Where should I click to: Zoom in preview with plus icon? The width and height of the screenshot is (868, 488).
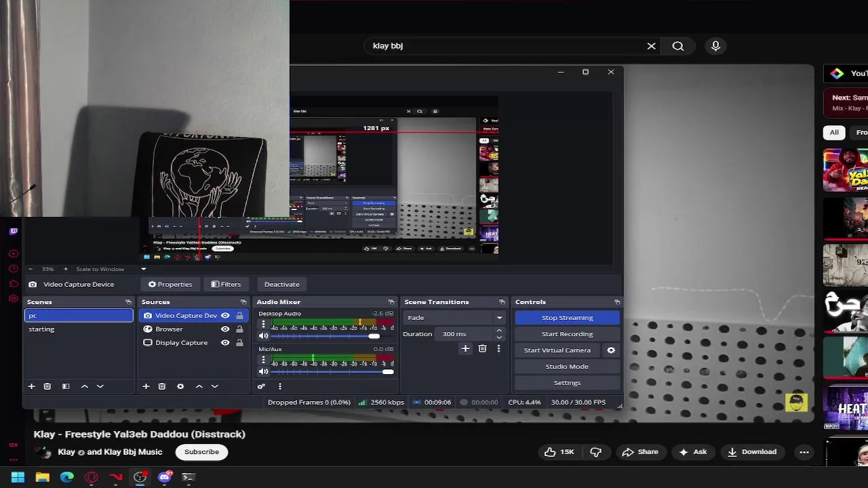(x=65, y=269)
